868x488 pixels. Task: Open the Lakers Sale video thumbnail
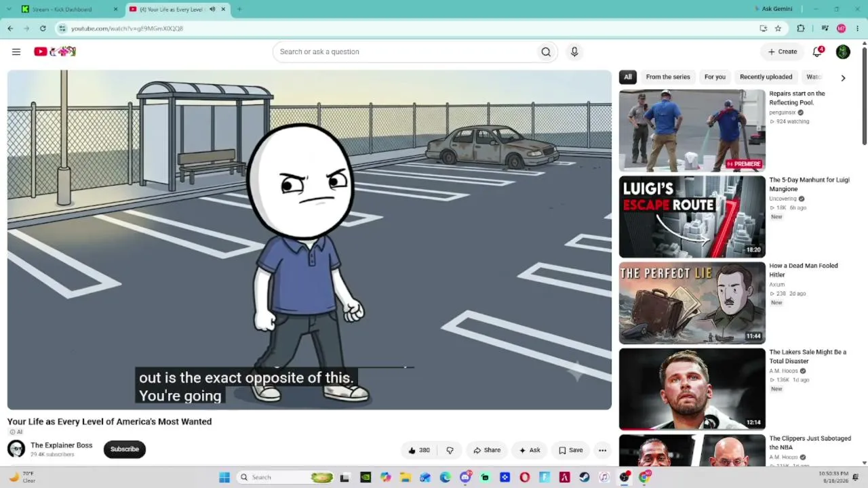pyautogui.click(x=692, y=389)
